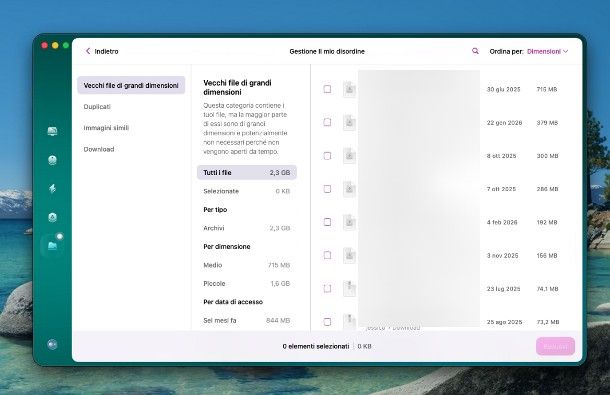Click archive file icon in 4 feb 2026 row
This screenshot has width=610, height=395.
(349, 222)
